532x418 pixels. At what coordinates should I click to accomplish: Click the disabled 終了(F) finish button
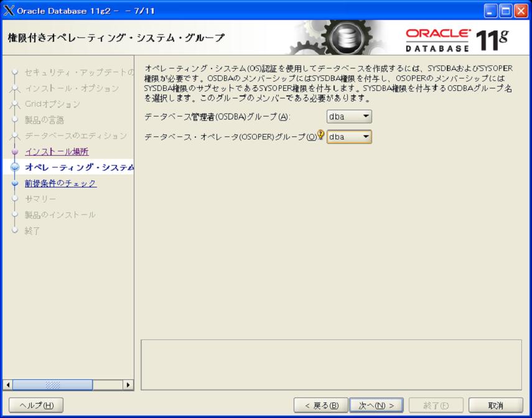click(436, 406)
